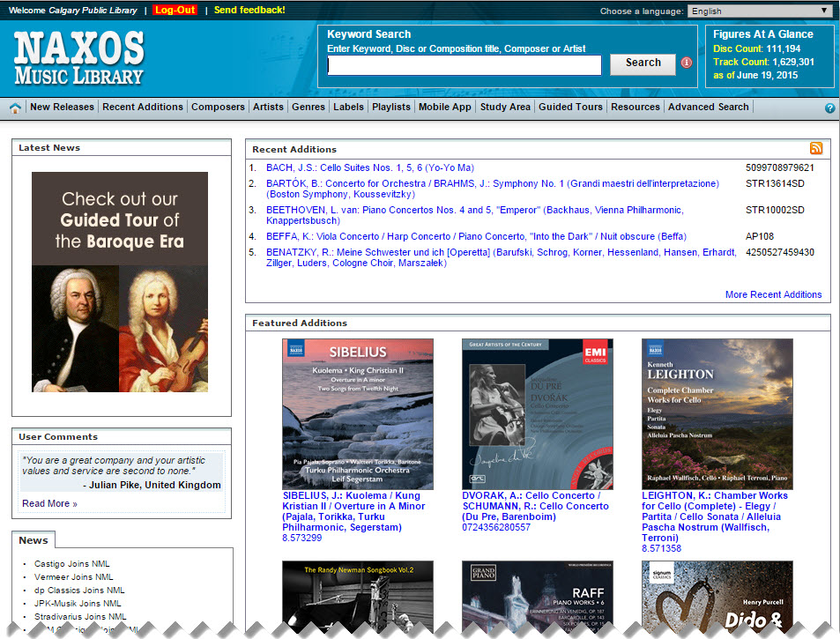Screen dimensions: 840x639
Task: Open the Advanced Search page
Action: pos(708,108)
